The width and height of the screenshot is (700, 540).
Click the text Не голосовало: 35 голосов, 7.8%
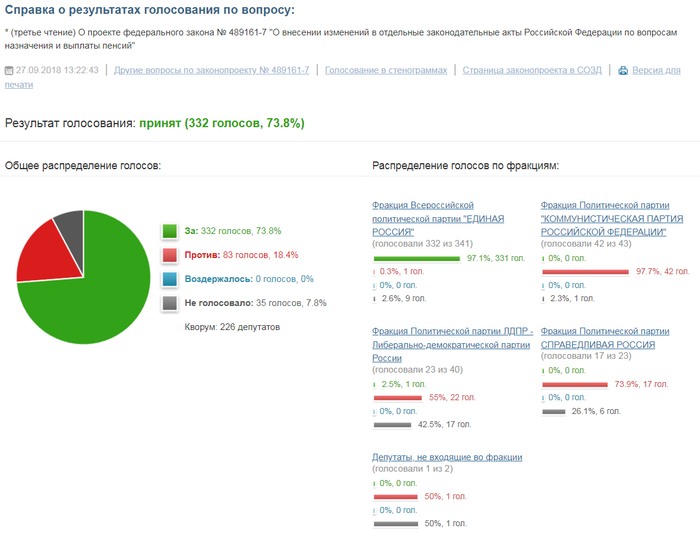click(255, 303)
